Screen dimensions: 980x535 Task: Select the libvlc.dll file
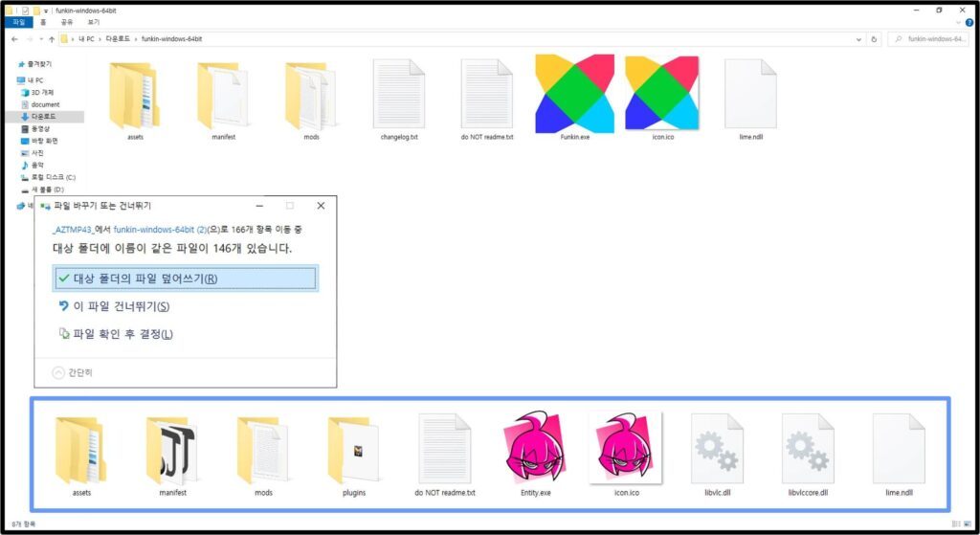[717, 455]
